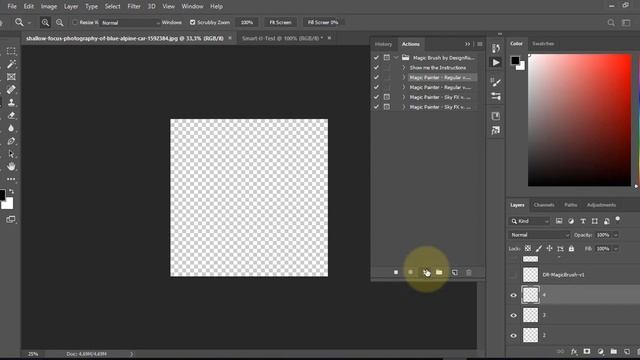
Task: Toggle Quick Mask mode icon
Action: coord(11,220)
